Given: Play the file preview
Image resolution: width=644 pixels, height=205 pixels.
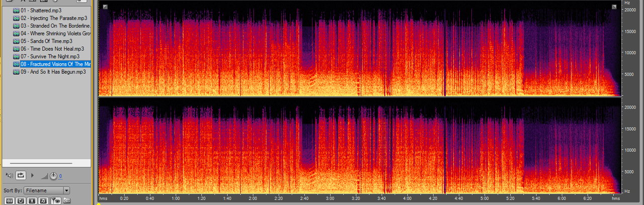Looking at the screenshot, I should click(x=33, y=175).
